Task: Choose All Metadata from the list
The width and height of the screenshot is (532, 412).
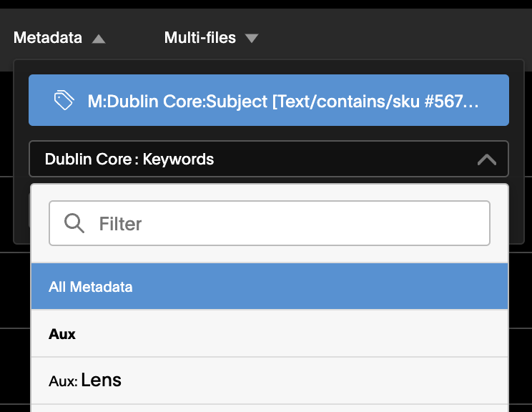Action: (x=90, y=287)
